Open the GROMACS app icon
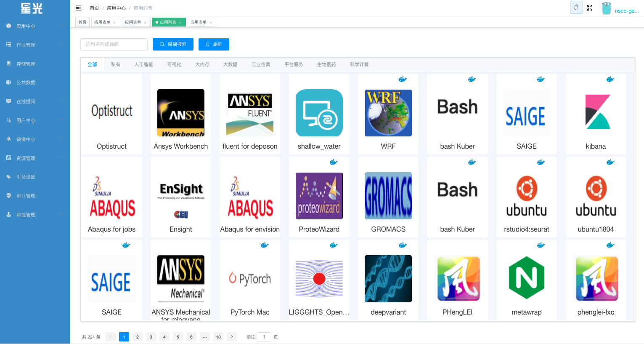This screenshot has height=344, width=644. coord(388,196)
